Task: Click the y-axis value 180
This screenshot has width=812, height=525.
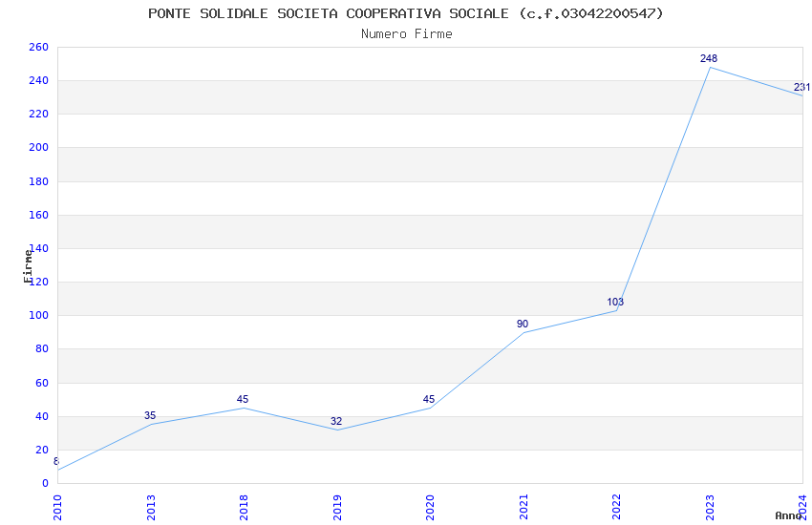Action: (39, 181)
